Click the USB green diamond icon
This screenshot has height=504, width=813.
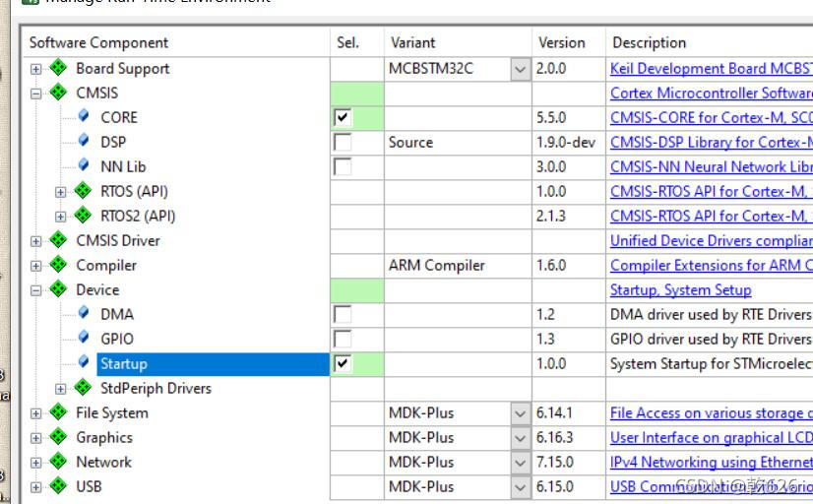point(58,486)
